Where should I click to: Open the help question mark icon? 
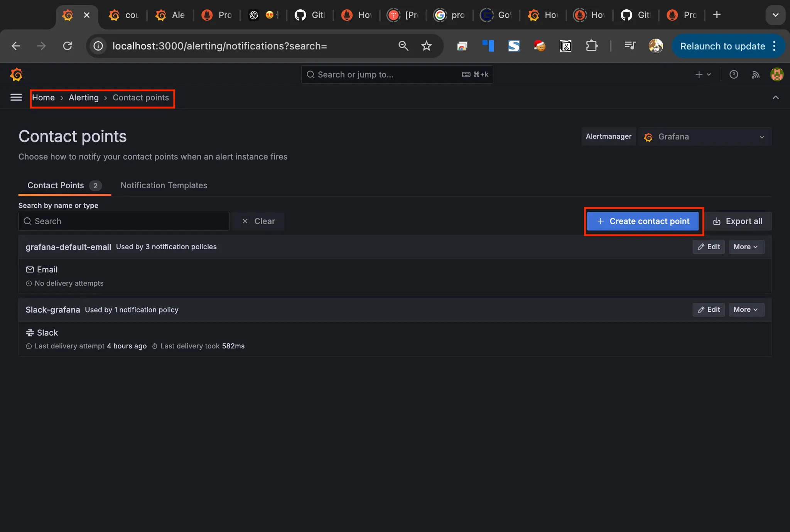(x=734, y=74)
